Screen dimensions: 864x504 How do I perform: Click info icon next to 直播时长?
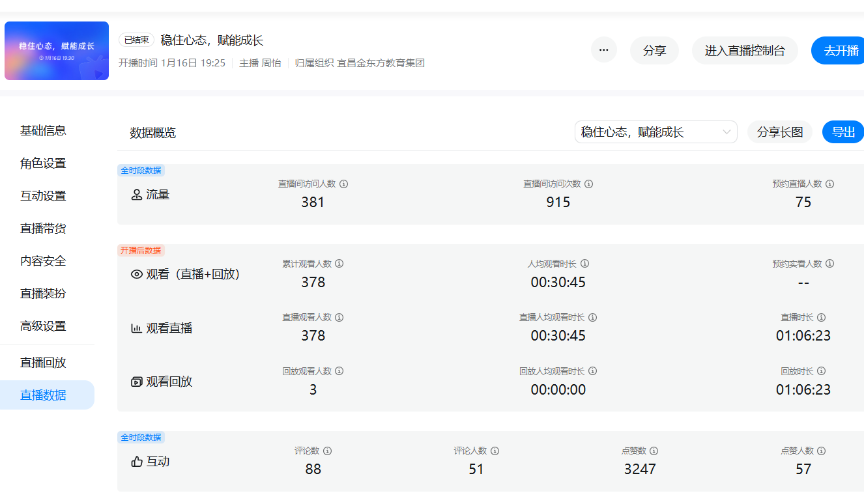tap(822, 318)
